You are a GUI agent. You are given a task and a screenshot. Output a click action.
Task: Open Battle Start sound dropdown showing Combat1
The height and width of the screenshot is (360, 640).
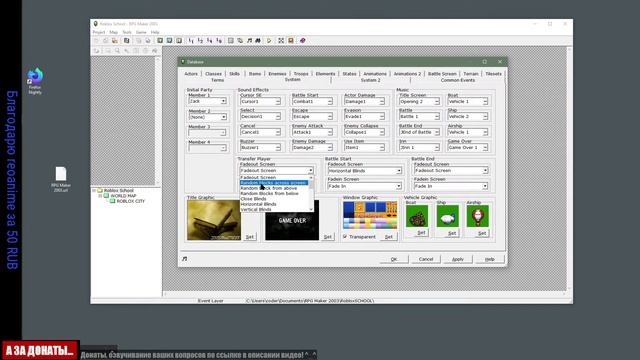coord(312,101)
